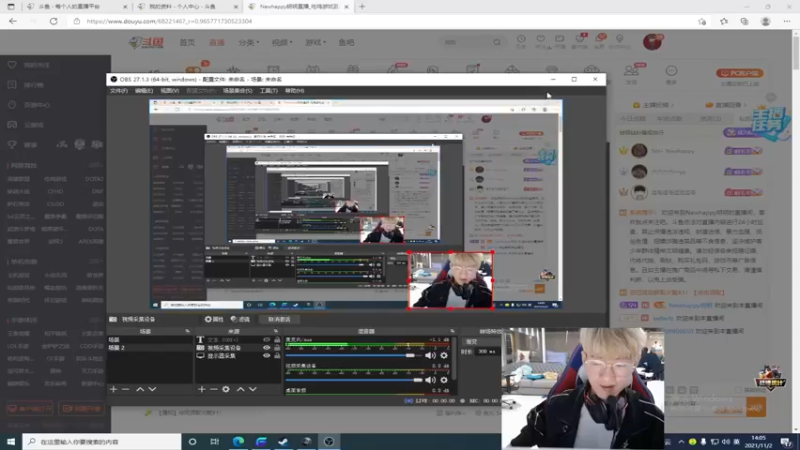This screenshot has height=450, width=800.
Task: Move scene up in Scenes panel
Action: [x=140, y=389]
